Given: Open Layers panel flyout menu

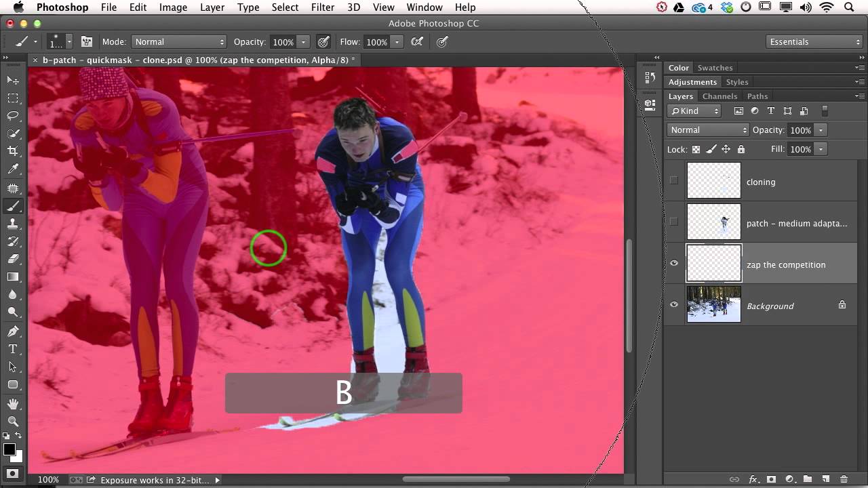Looking at the screenshot, I should point(860,96).
